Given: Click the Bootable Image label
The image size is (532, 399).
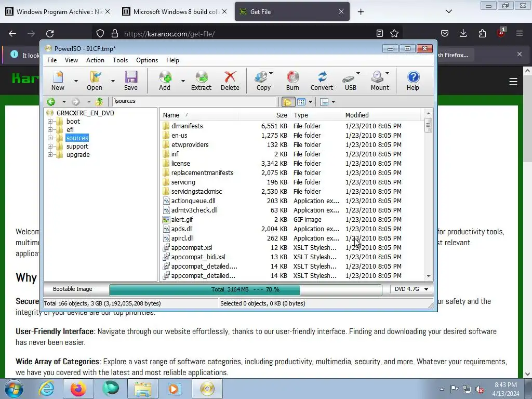Looking at the screenshot, I should 72,289.
